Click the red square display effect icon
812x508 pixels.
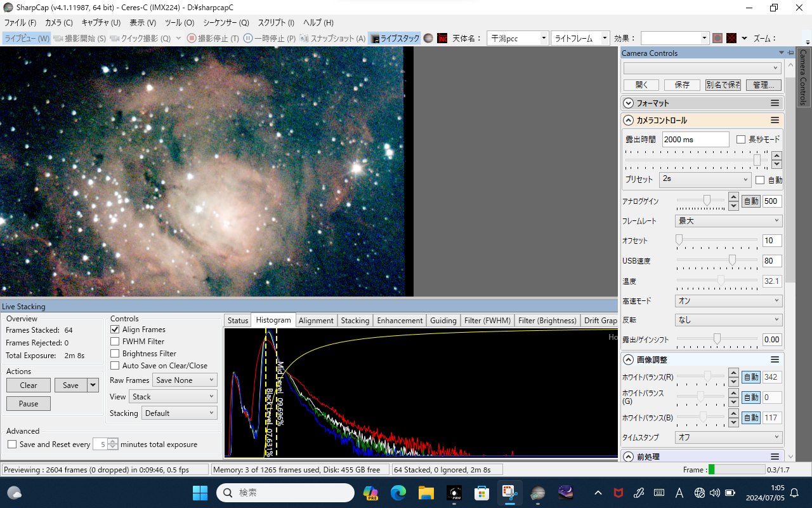[x=717, y=38]
